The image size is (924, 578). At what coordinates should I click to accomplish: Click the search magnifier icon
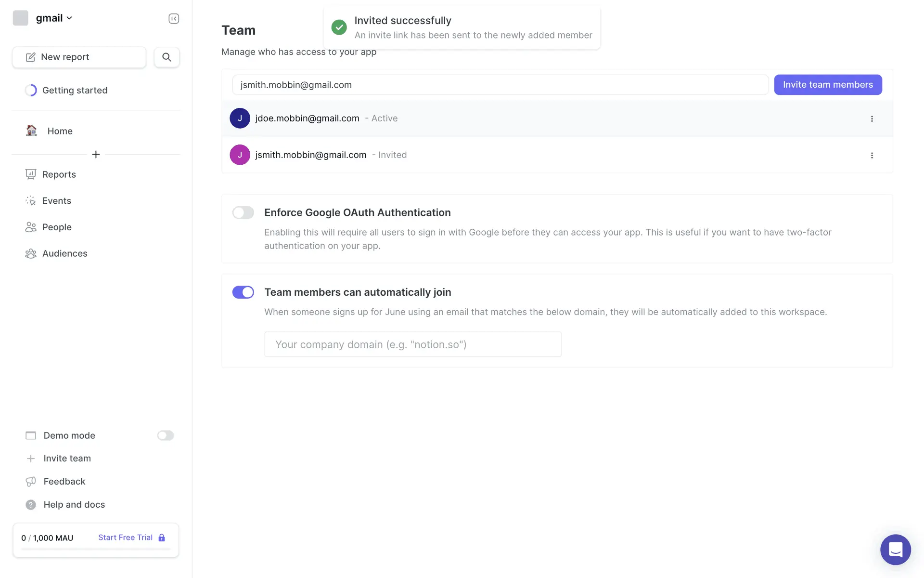tap(167, 57)
